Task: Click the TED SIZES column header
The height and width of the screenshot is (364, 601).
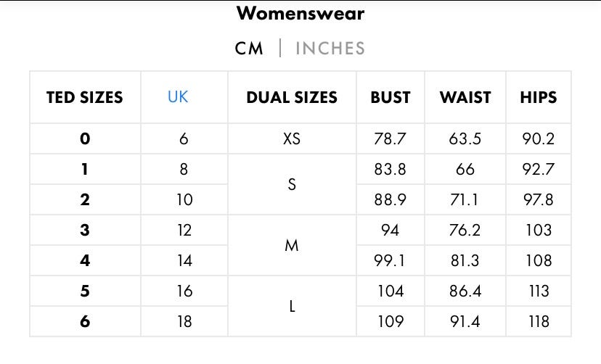Action: pos(85,97)
